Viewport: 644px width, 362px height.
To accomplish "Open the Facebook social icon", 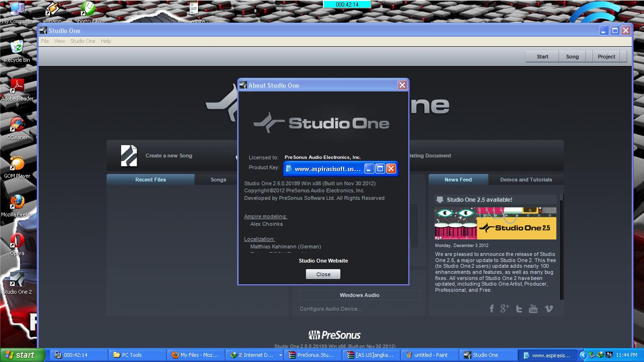I will tap(492, 309).
